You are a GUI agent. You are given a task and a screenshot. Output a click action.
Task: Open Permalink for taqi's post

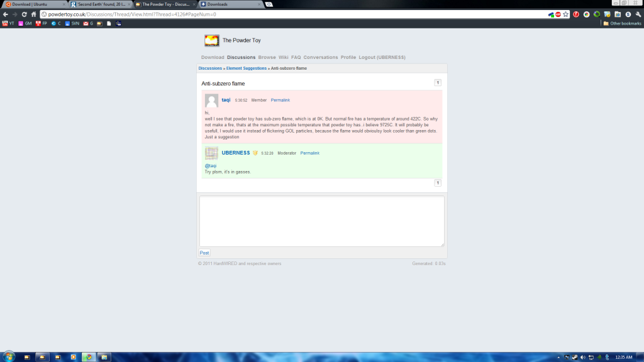point(280,100)
